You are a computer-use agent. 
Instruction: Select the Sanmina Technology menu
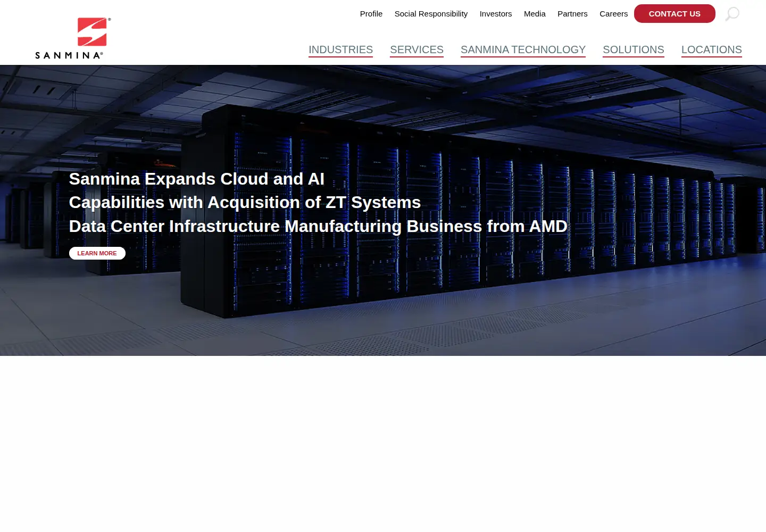523,50
